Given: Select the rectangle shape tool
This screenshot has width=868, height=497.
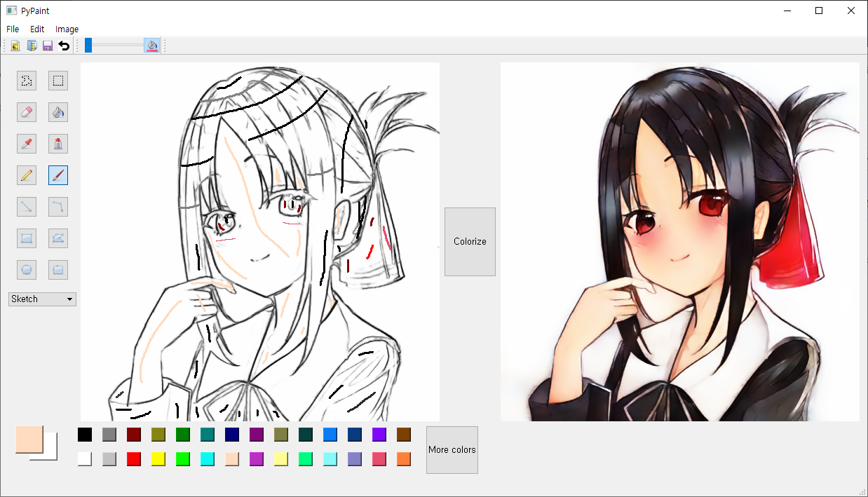Looking at the screenshot, I should (x=27, y=238).
